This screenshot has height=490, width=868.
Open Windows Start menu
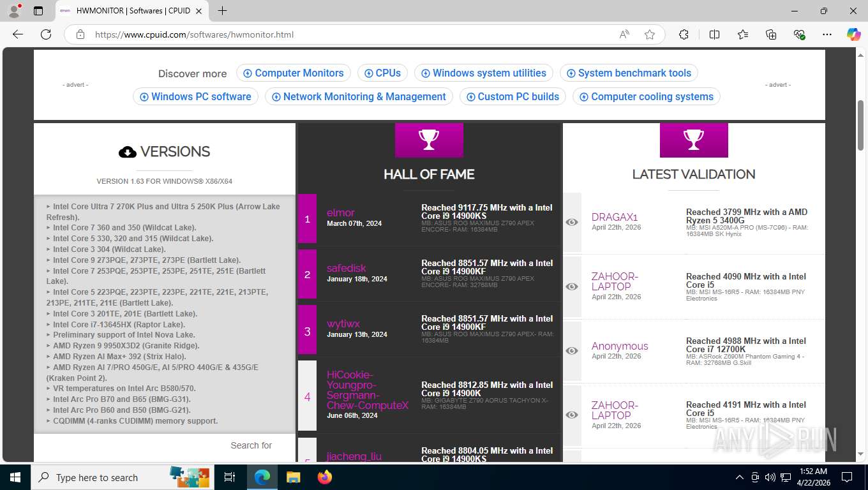pyautogui.click(x=15, y=477)
